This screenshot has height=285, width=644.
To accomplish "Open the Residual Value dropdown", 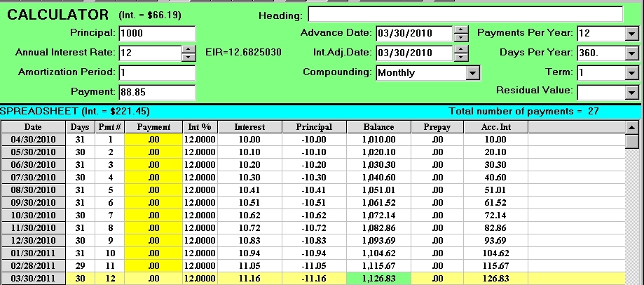I will click(631, 92).
